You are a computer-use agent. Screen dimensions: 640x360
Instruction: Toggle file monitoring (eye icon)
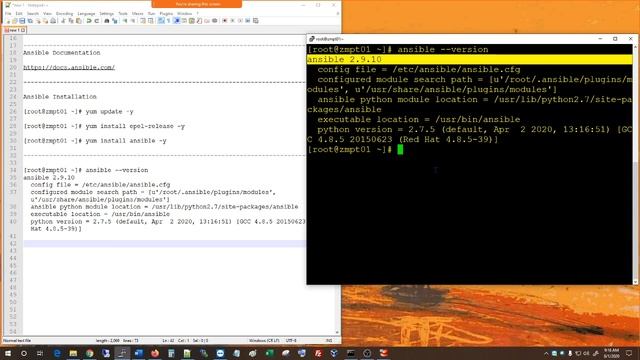214,21
